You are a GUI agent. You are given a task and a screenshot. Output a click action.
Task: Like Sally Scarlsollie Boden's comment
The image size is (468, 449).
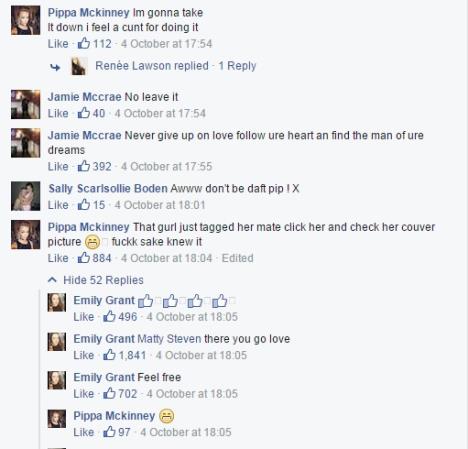[58, 205]
